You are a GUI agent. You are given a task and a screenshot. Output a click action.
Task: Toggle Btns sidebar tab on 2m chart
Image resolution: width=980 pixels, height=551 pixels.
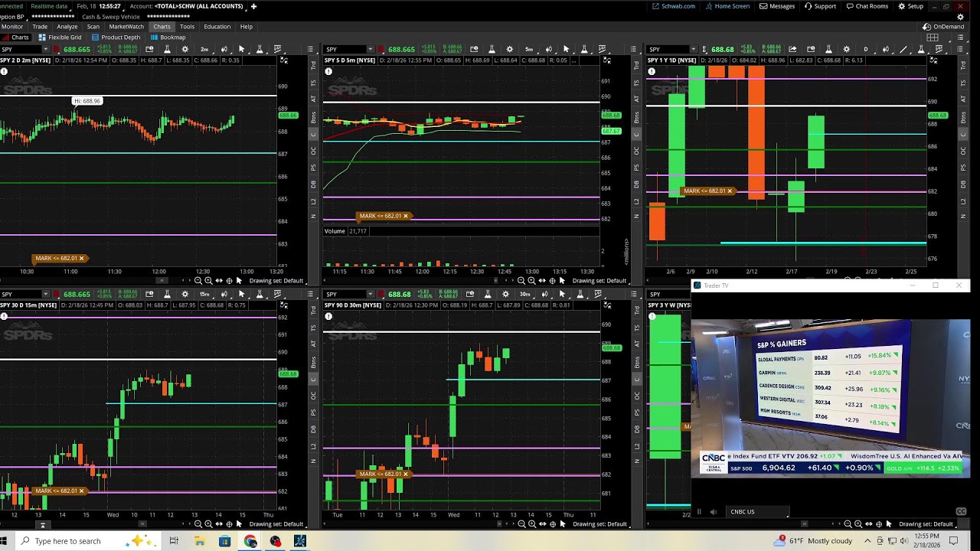pos(313,117)
